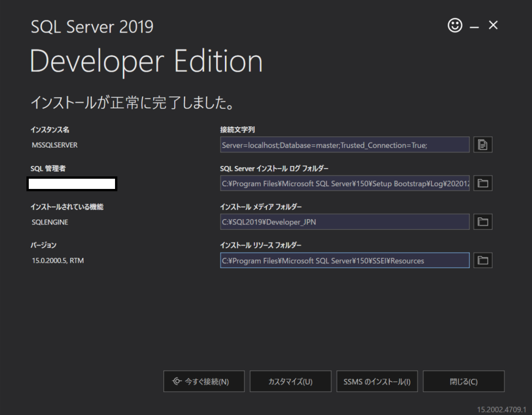Select the SQLENGINE feature text
Image resolution: width=532 pixels, height=415 pixels.
coord(50,222)
